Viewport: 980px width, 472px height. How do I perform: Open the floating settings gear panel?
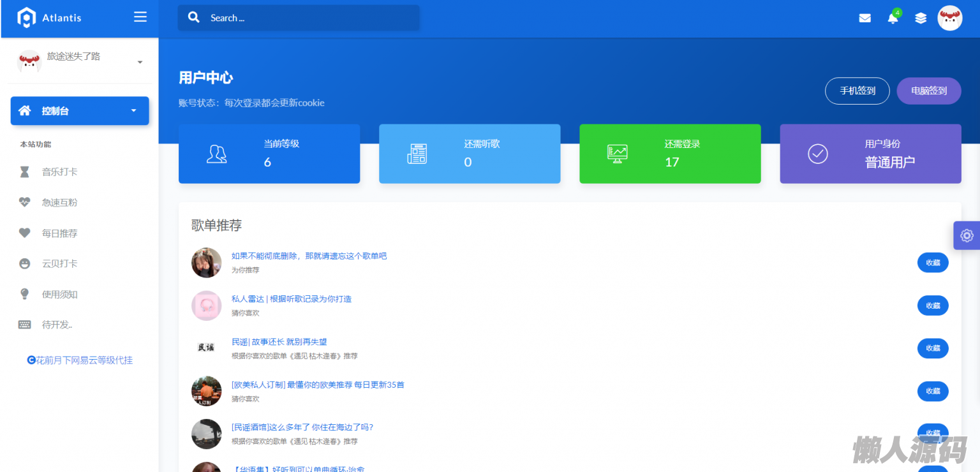(967, 235)
